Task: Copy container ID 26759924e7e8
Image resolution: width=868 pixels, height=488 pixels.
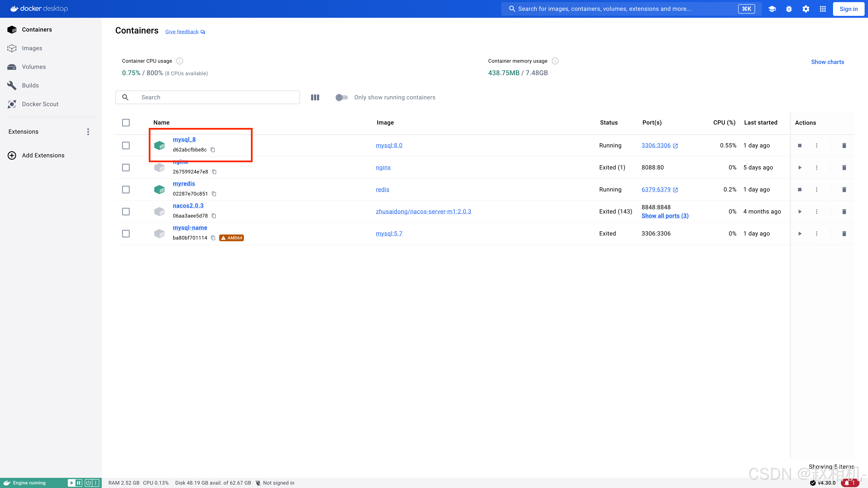Action: 214,172
